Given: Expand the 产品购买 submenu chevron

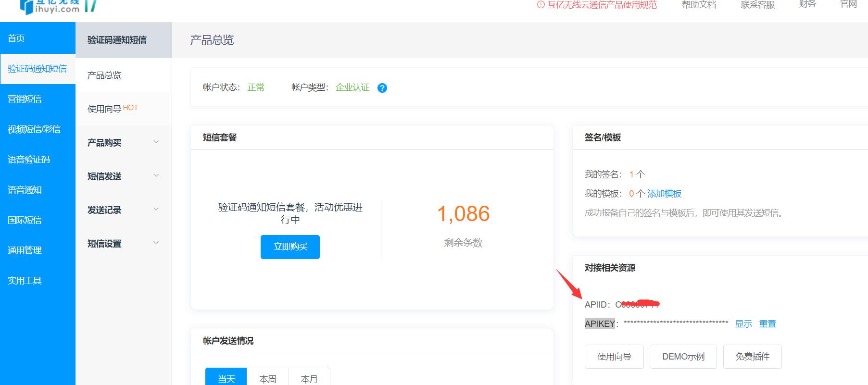Looking at the screenshot, I should 156,142.
